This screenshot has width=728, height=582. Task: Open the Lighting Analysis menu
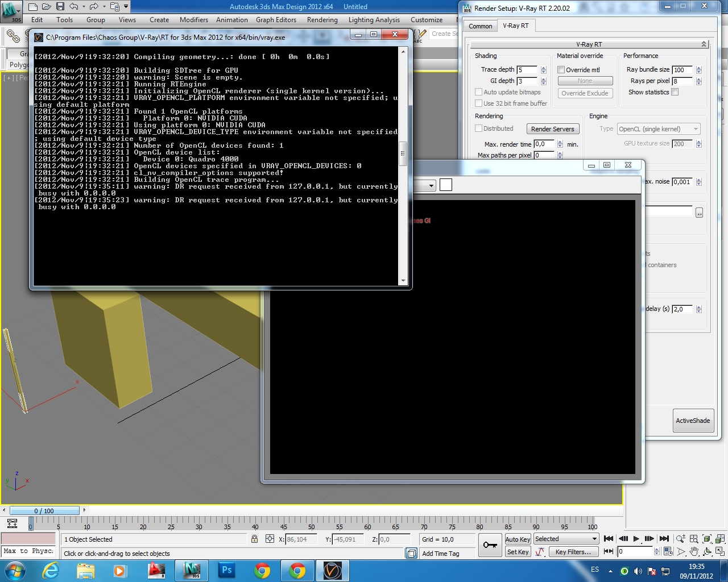(374, 20)
